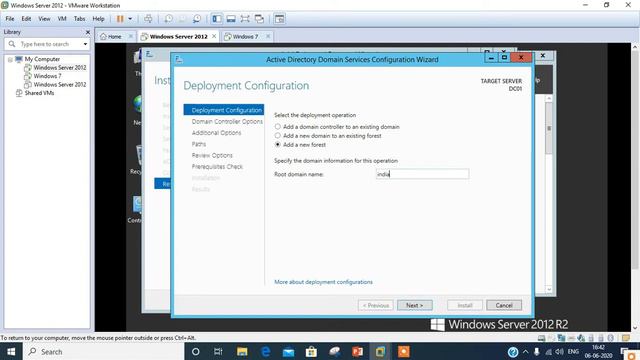Image resolution: width=640 pixels, height=360 pixels.
Task: Open Cortana circle icon on taskbar
Action: point(196,351)
